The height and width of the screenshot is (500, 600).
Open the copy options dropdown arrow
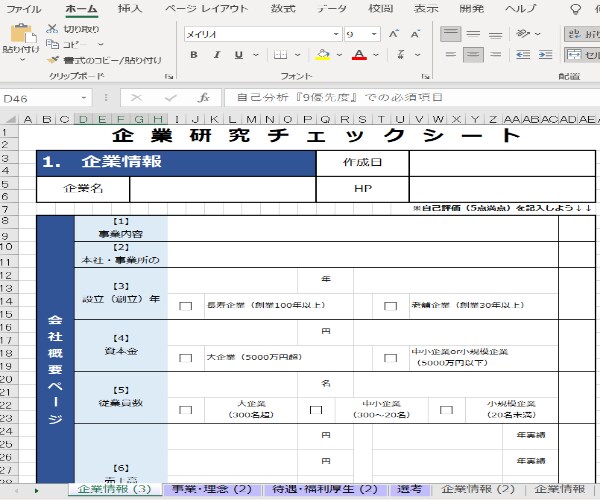pos(100,44)
